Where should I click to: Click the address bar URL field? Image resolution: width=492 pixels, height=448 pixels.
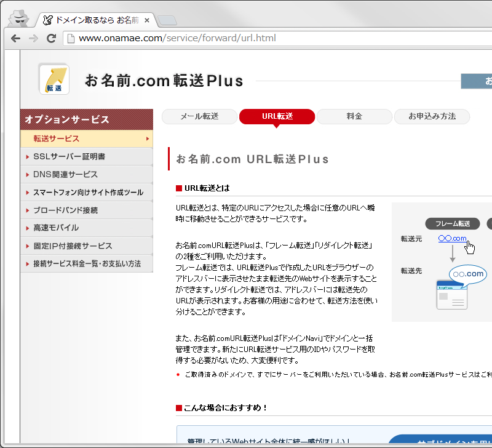click(279, 38)
